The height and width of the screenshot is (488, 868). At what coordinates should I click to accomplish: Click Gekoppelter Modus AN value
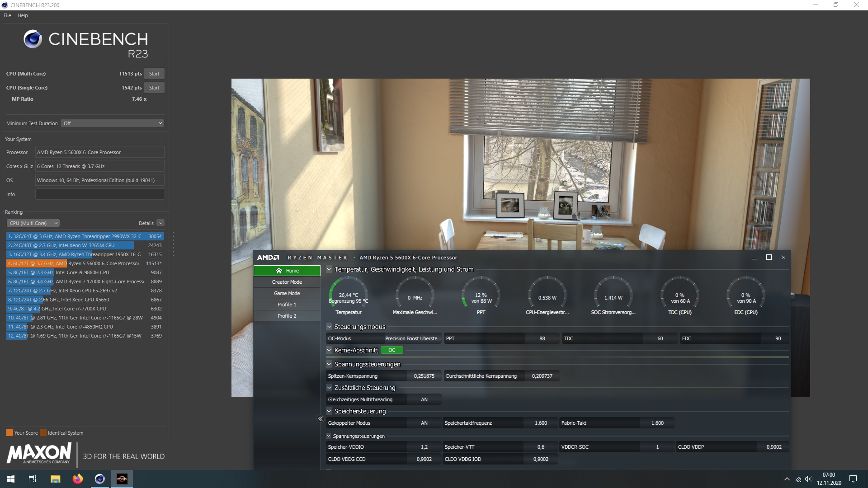[424, 423]
